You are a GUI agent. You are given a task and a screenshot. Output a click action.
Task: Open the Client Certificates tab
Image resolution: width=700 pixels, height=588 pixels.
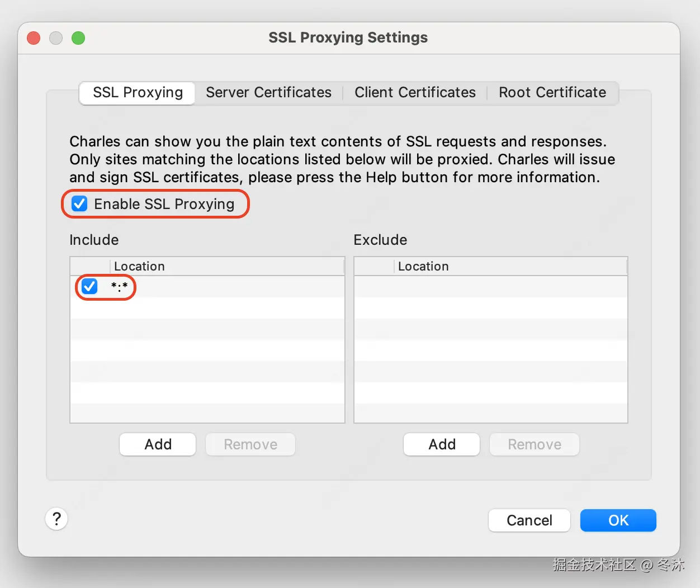(x=415, y=93)
